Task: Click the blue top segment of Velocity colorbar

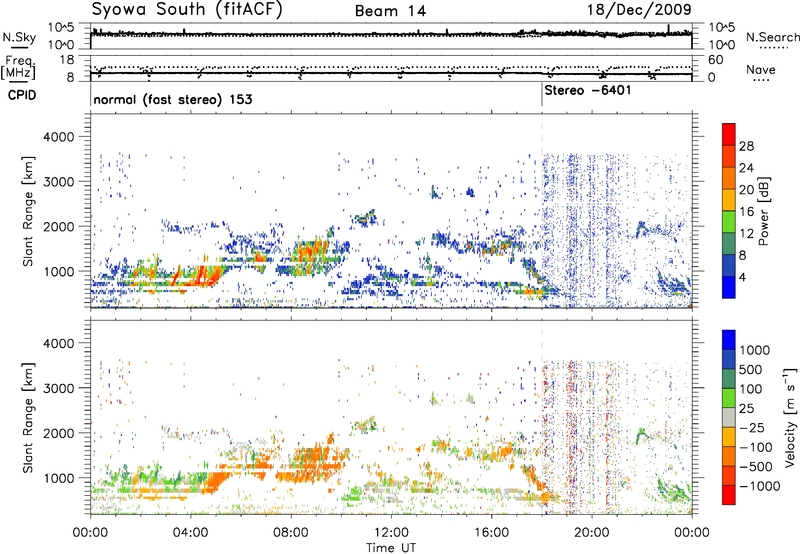Action: click(729, 340)
